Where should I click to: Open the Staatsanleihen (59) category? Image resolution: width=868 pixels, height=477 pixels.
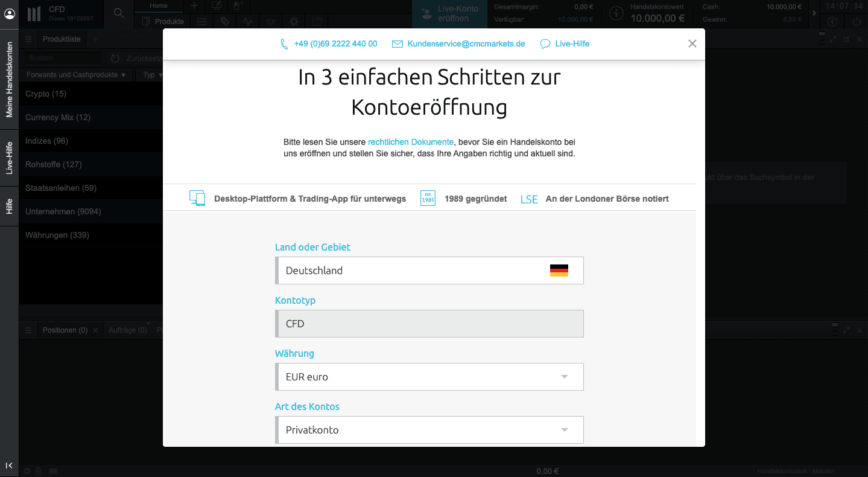[91, 188]
